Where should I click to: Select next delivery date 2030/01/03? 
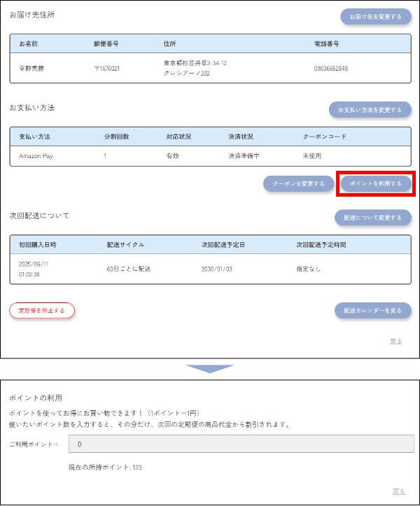216,269
